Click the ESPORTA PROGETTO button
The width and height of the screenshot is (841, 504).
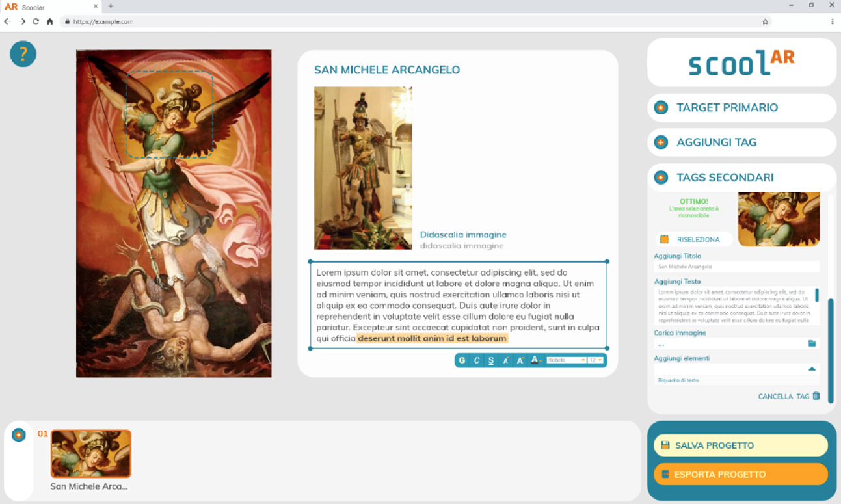(x=741, y=475)
